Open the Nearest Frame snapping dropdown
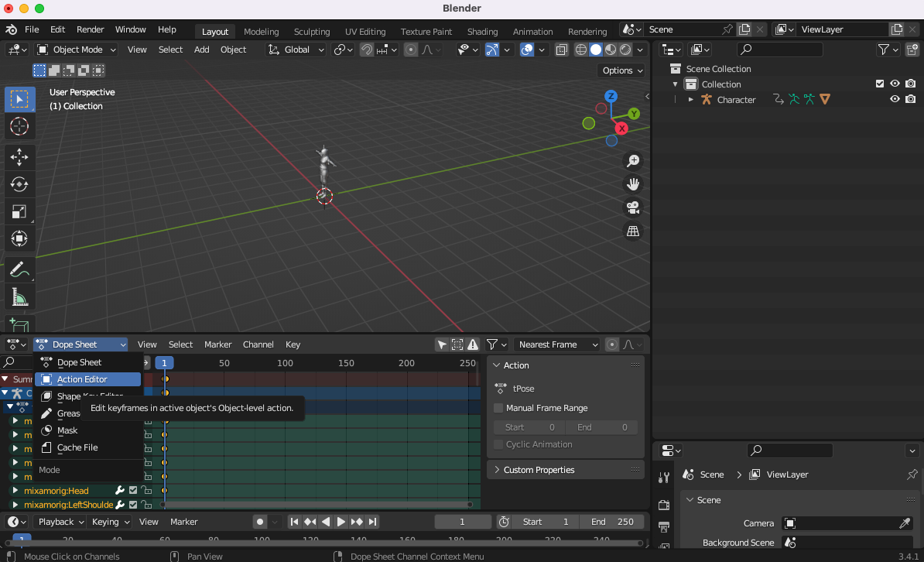 pos(557,344)
